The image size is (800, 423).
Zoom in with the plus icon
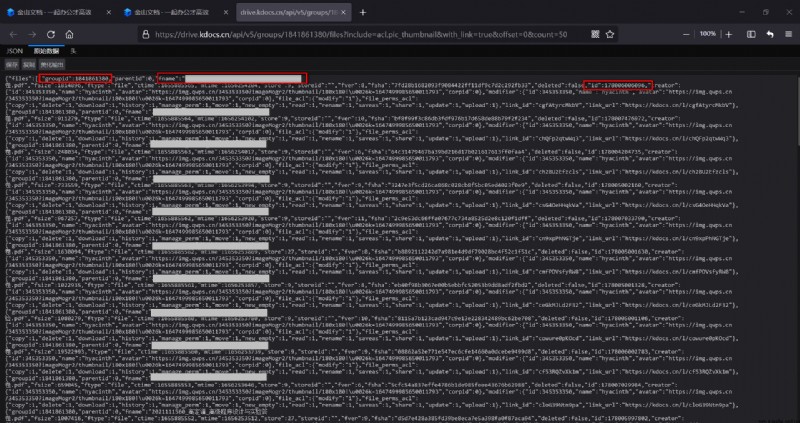click(729, 34)
